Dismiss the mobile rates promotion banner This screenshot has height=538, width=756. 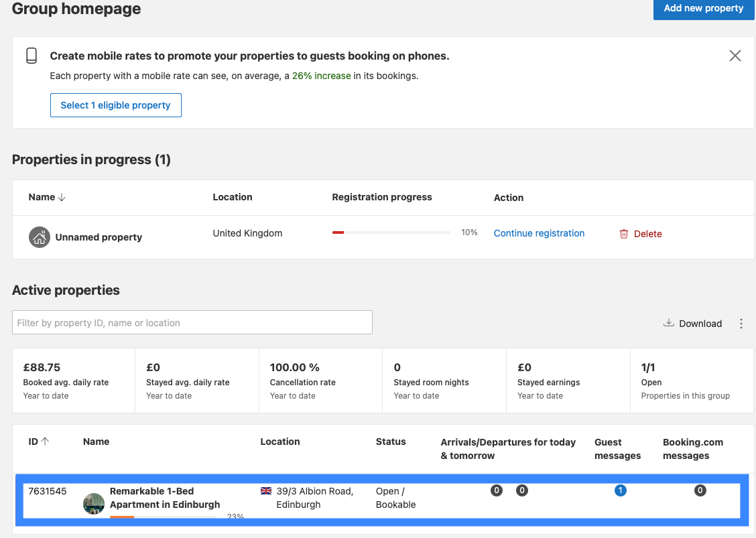[x=735, y=56]
